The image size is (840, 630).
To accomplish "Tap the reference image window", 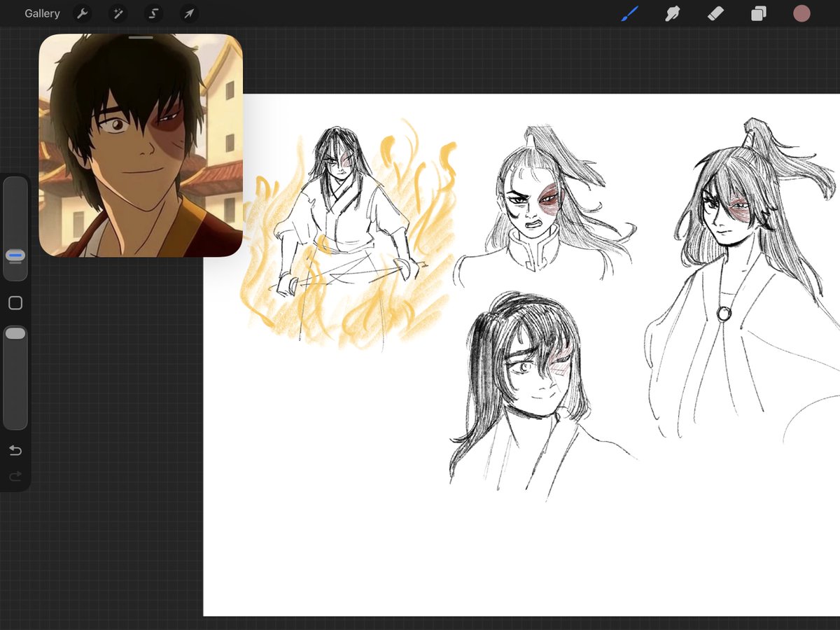I will pyautogui.click(x=141, y=146).
